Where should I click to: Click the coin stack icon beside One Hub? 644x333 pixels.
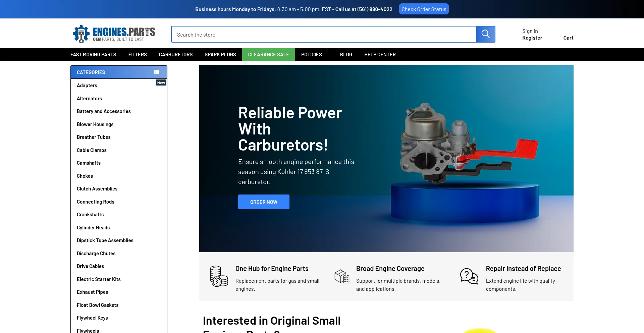point(218,276)
